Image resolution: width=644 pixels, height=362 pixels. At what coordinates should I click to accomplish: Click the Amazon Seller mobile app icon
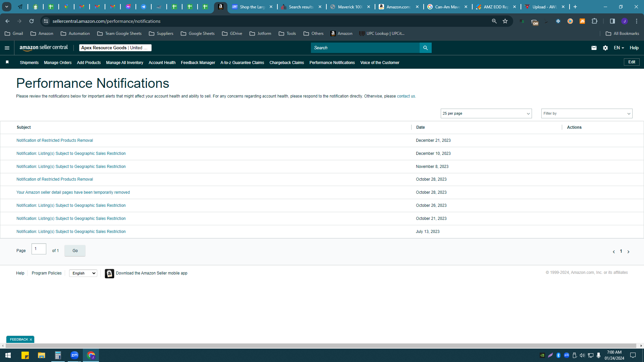[109, 274]
